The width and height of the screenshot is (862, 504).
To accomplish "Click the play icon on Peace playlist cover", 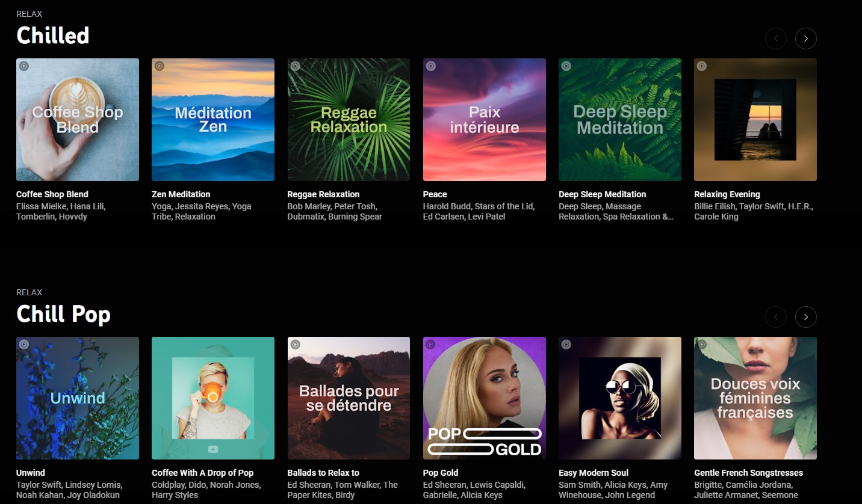I will (x=430, y=66).
